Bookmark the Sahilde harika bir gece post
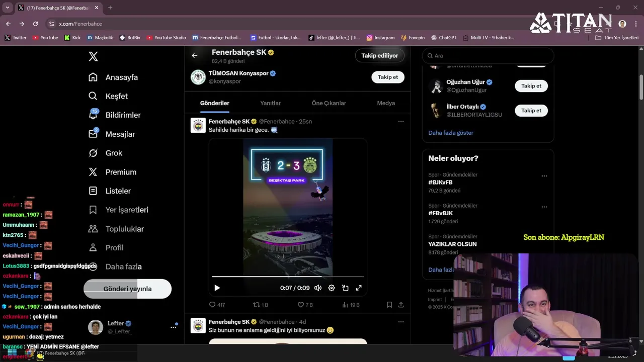 (x=389, y=305)
